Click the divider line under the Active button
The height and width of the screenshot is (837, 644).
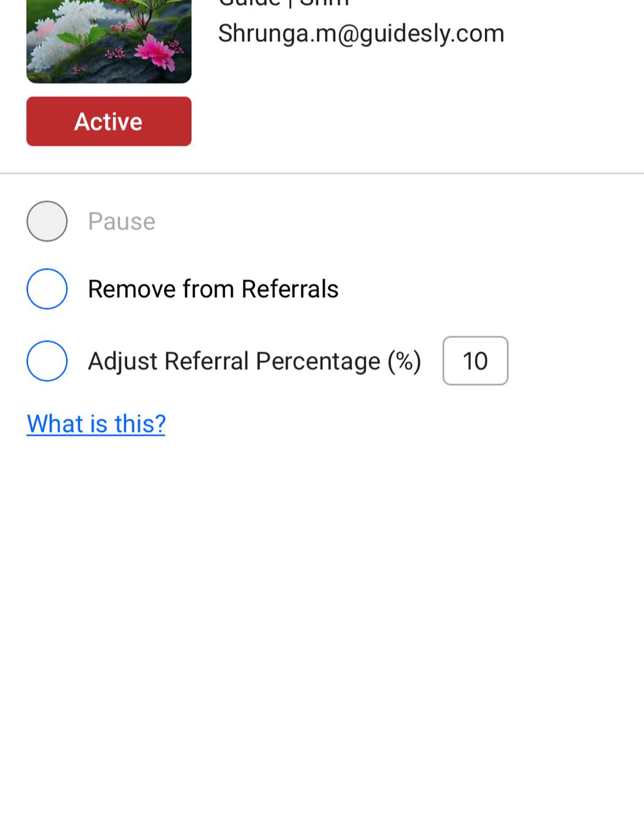point(322,174)
